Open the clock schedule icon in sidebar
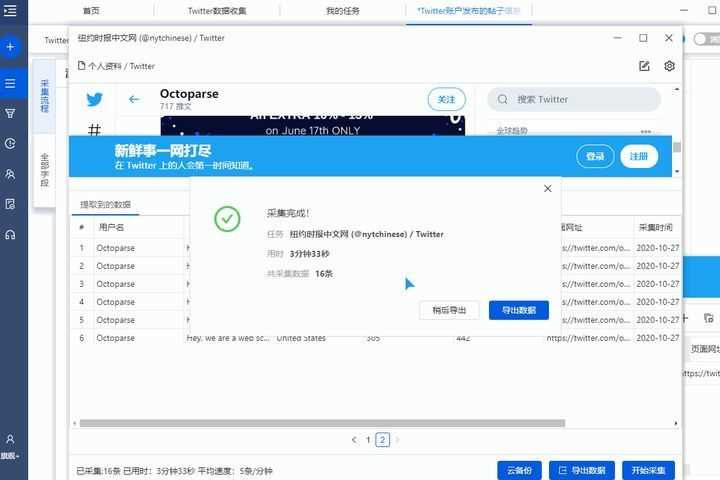This screenshot has height=480, width=720. (10, 144)
